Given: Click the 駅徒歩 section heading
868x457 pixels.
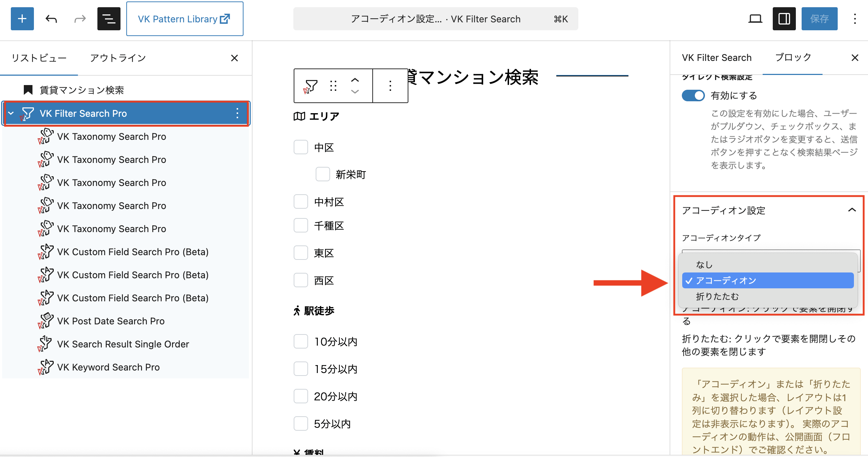Looking at the screenshot, I should 314,311.
